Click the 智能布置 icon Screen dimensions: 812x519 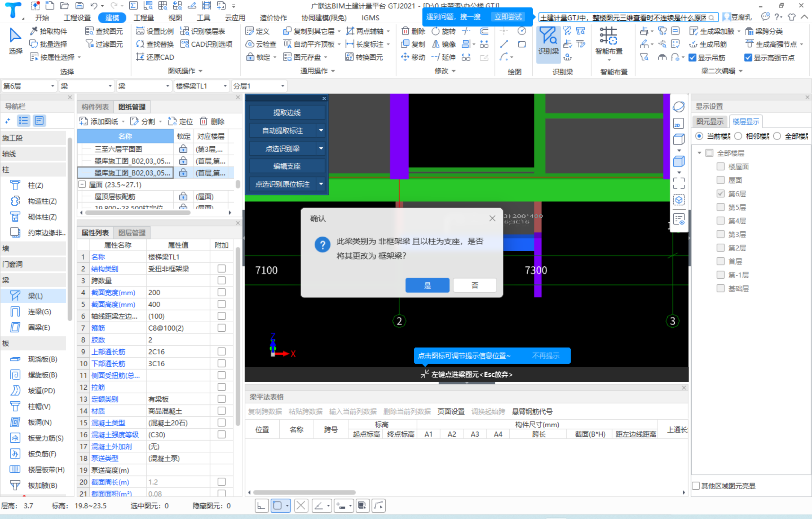(x=608, y=36)
